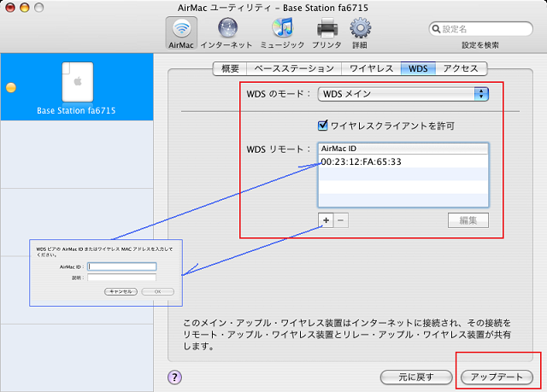Add a WDS remote with plus button
The height and width of the screenshot is (392, 547).
326,220
